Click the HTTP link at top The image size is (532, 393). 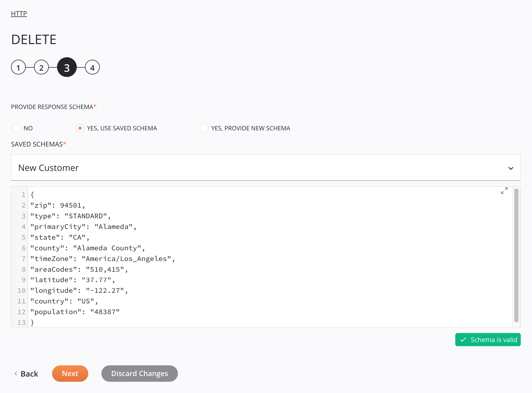pos(19,13)
